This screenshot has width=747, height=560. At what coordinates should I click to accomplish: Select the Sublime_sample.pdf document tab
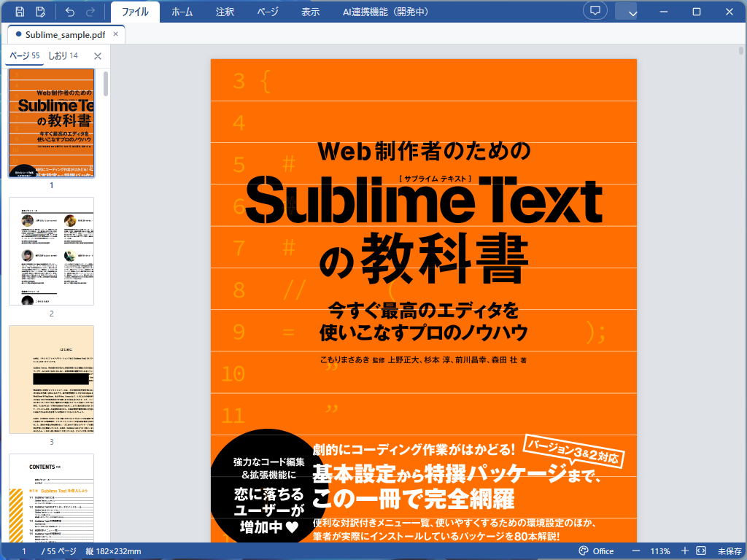pyautogui.click(x=65, y=34)
